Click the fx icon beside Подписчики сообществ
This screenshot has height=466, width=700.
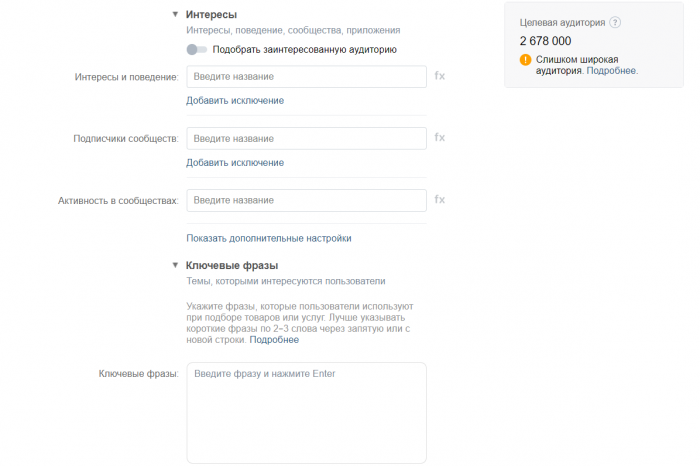[x=439, y=138]
